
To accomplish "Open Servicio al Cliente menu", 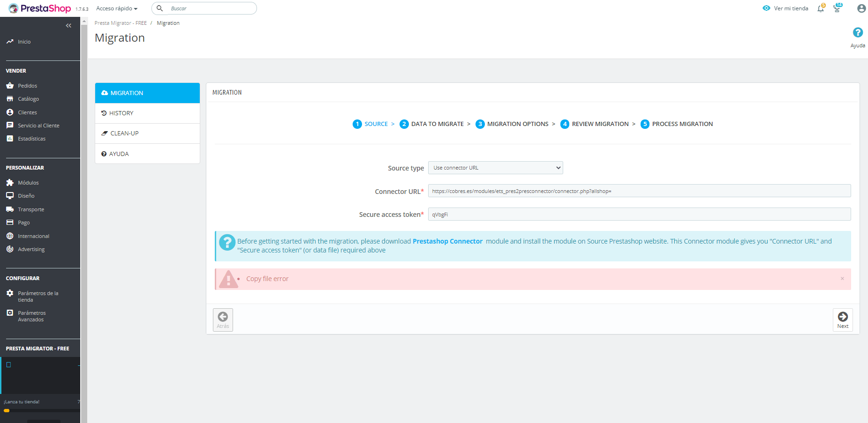I will click(x=38, y=126).
